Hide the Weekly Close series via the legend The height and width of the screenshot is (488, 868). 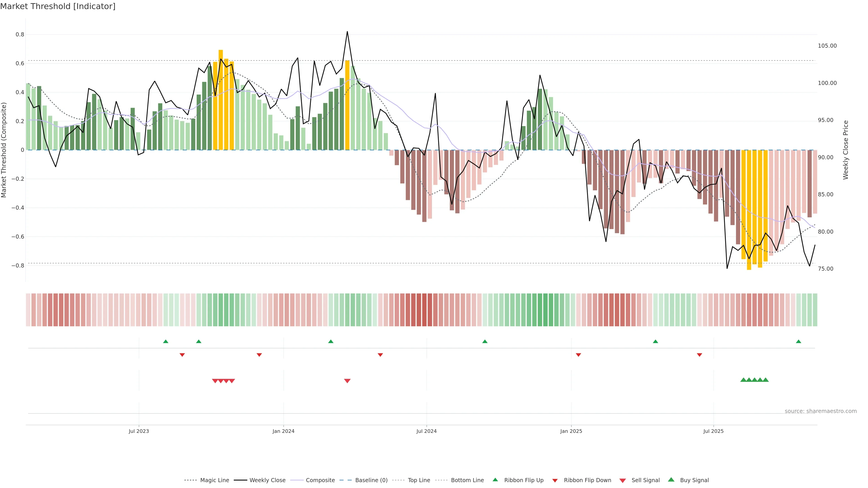pyautogui.click(x=267, y=480)
